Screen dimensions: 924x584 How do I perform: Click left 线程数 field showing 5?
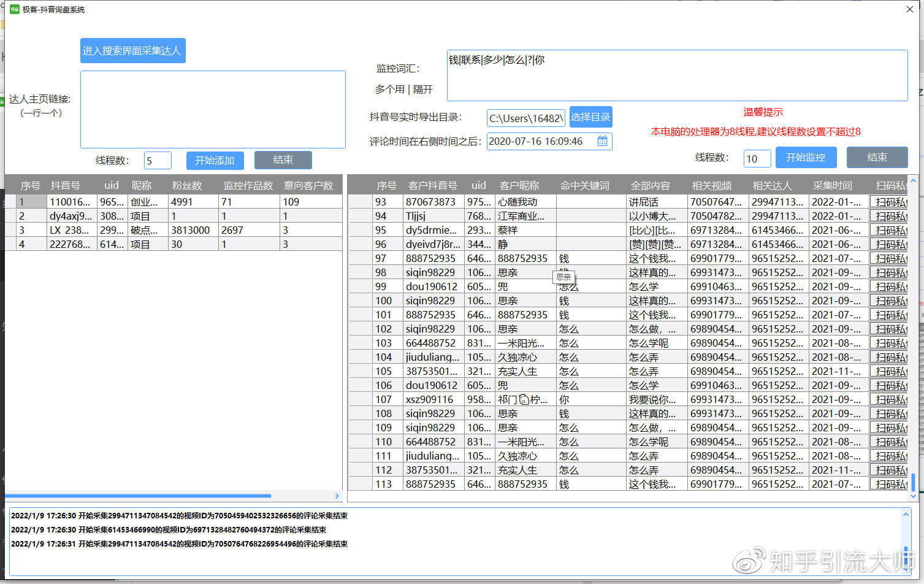coord(158,161)
